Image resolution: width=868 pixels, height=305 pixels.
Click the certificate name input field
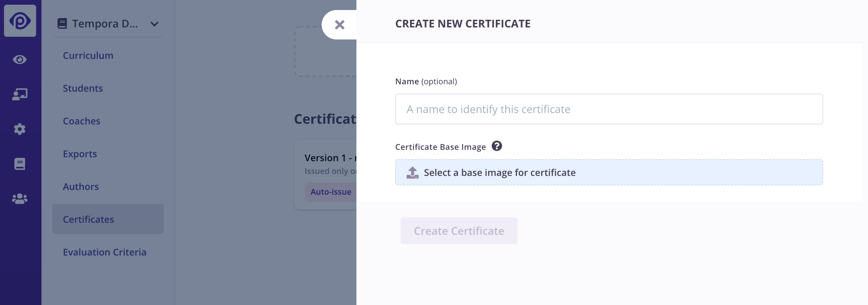click(609, 109)
